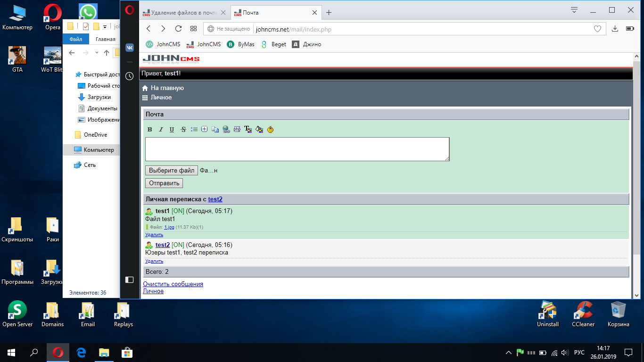Insert a link with the globe icon
Viewport: 644px width, 362px height.
click(x=226, y=130)
